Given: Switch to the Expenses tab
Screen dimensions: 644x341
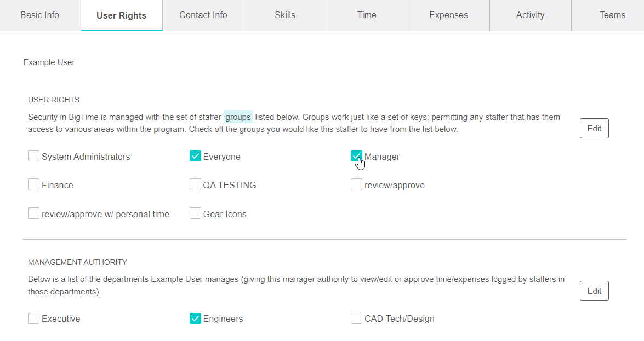Looking at the screenshot, I should pyautogui.click(x=448, y=15).
